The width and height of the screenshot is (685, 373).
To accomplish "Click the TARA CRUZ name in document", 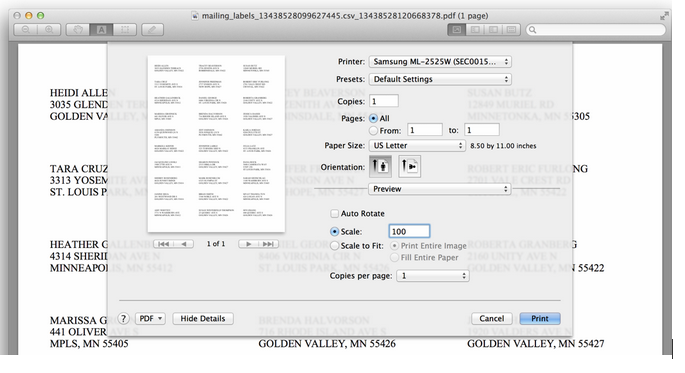I will click(79, 169).
